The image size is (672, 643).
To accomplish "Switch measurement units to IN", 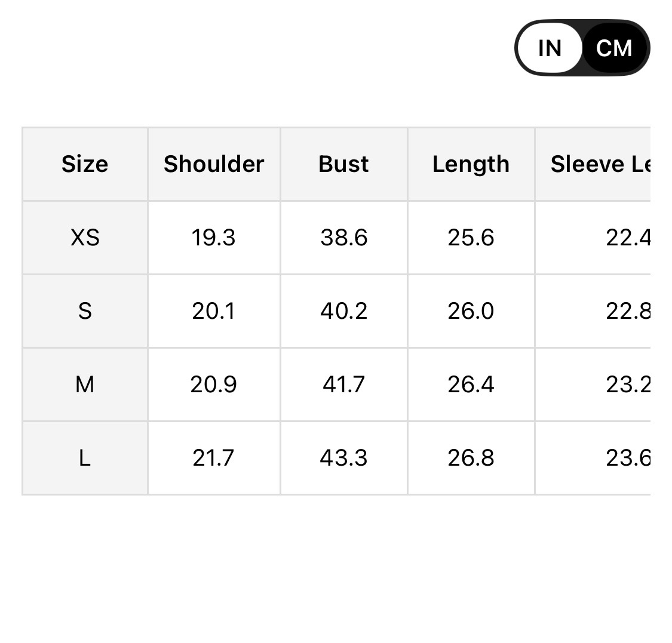I will tap(550, 48).
